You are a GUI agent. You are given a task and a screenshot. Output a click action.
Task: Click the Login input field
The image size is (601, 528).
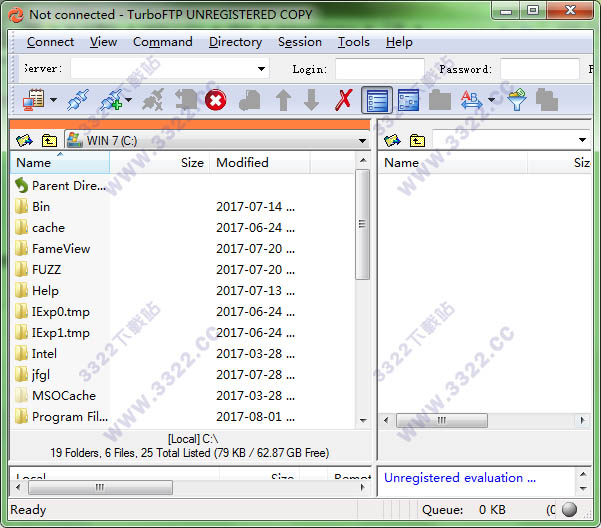[x=380, y=69]
